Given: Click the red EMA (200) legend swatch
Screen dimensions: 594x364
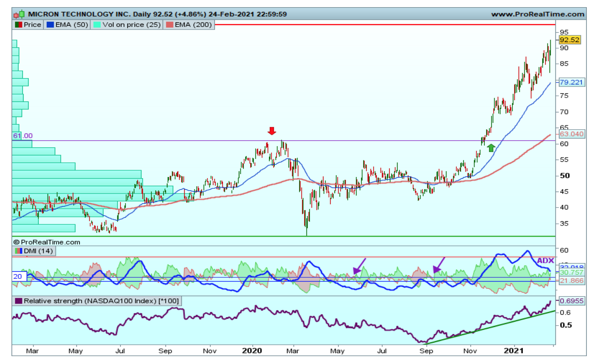Looking at the screenshot, I should [x=170, y=25].
